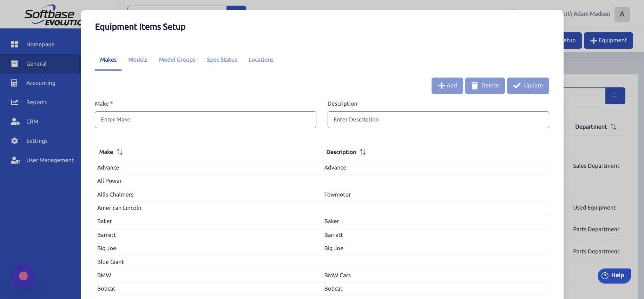The image size is (644, 299).
Task: Open User Management in the sidebar
Action: (40, 160)
